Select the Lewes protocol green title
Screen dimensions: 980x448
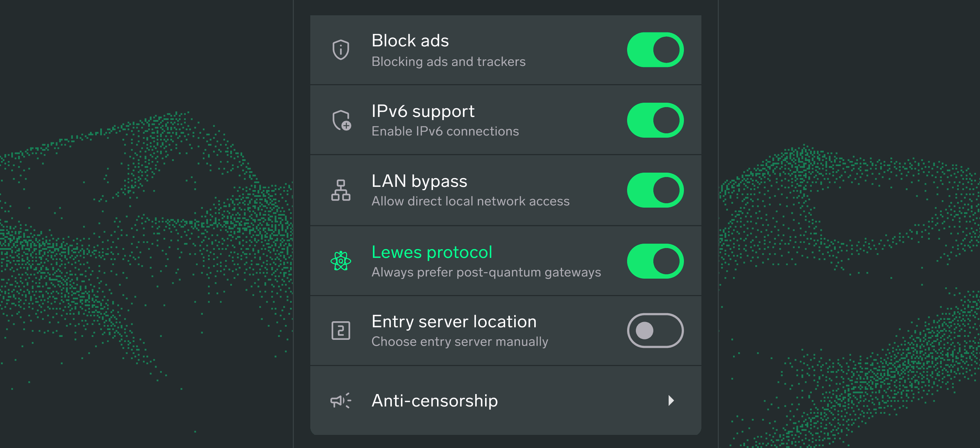(432, 252)
